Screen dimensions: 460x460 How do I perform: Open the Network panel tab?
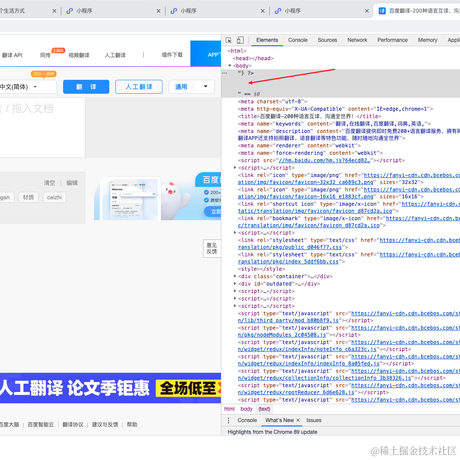click(357, 40)
